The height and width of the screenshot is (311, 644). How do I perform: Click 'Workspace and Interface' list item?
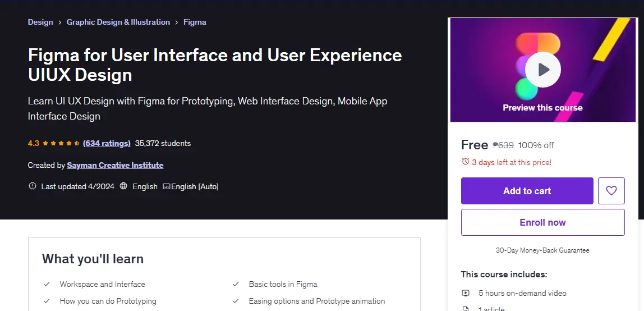tap(102, 284)
